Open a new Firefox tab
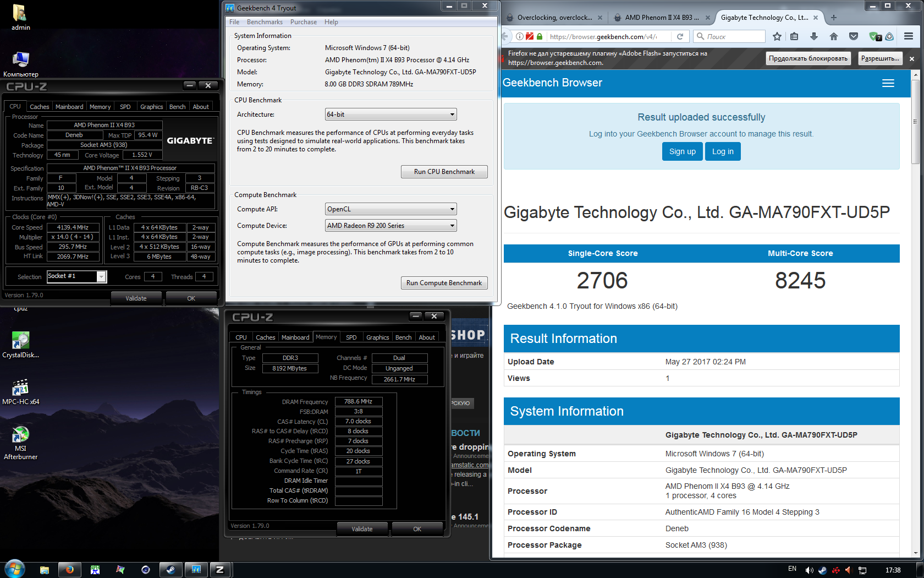 tap(834, 18)
